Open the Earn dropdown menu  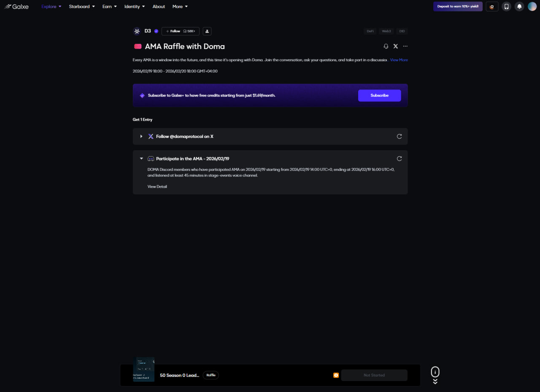pos(109,6)
